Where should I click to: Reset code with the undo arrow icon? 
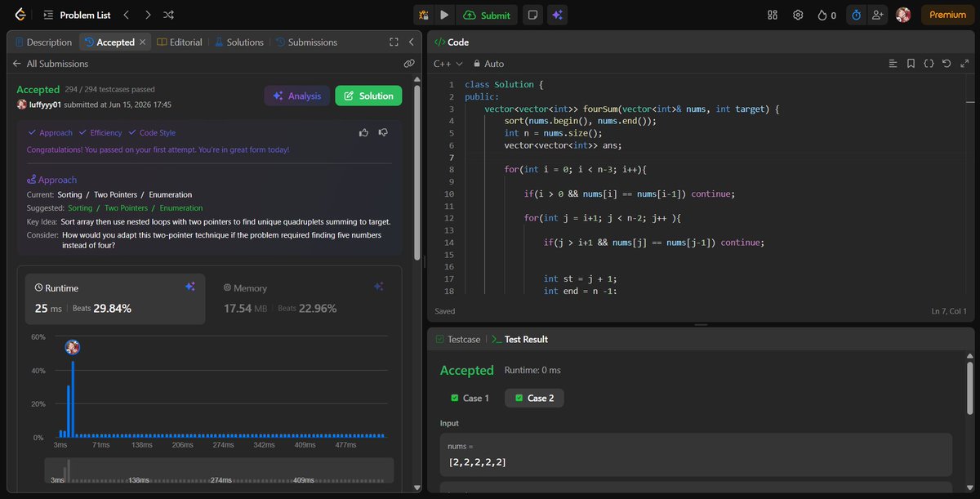(947, 64)
